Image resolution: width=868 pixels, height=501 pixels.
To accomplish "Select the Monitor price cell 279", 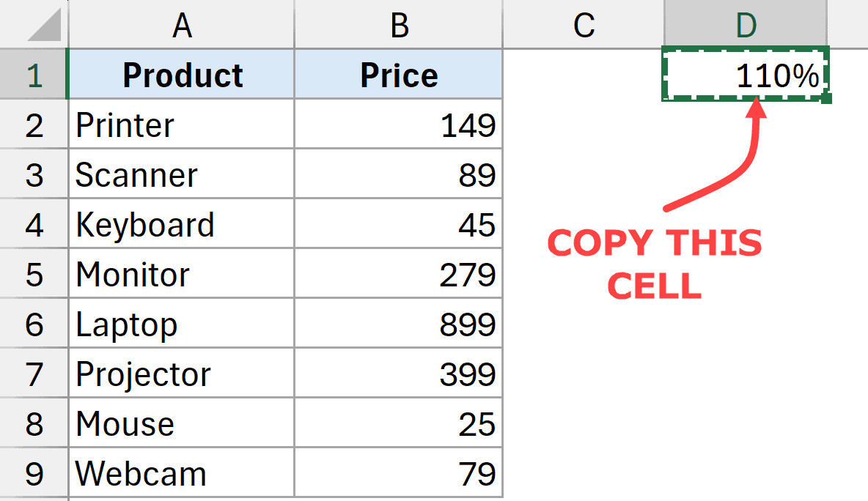I will [x=399, y=275].
